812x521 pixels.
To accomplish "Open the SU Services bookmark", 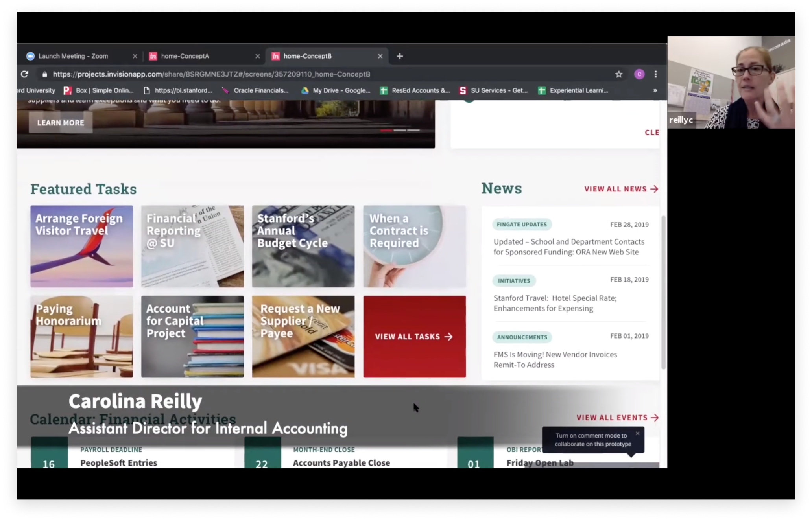I will pyautogui.click(x=494, y=90).
